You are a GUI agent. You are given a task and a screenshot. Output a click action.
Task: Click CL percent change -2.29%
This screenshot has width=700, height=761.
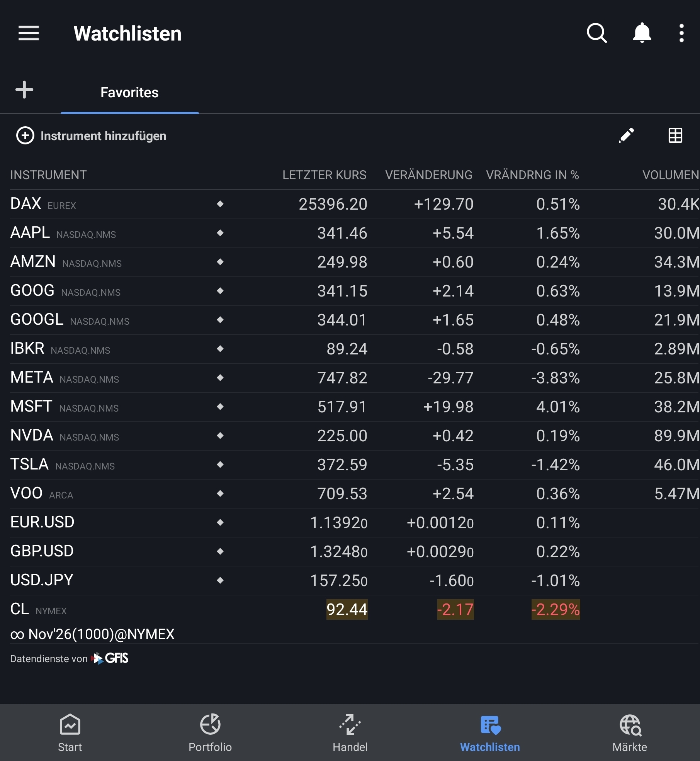556,609
